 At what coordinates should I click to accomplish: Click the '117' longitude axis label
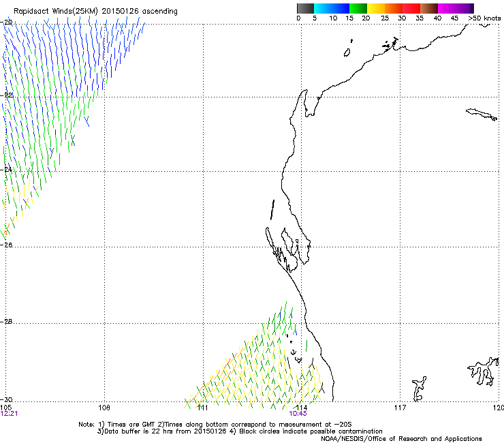click(x=400, y=408)
